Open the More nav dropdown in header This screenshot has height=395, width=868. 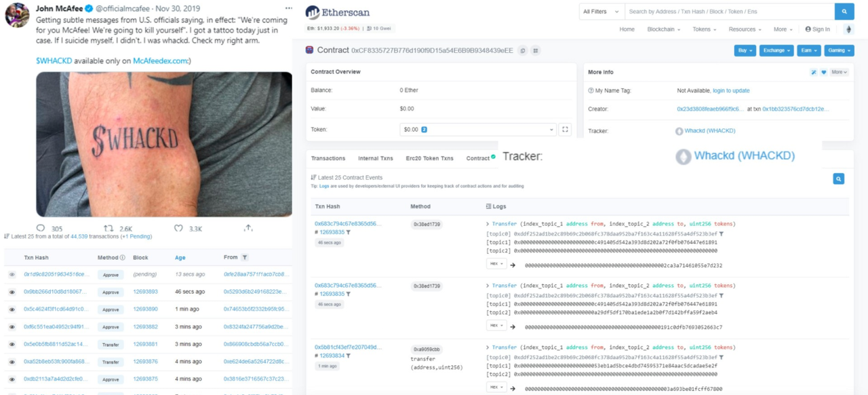[783, 29]
